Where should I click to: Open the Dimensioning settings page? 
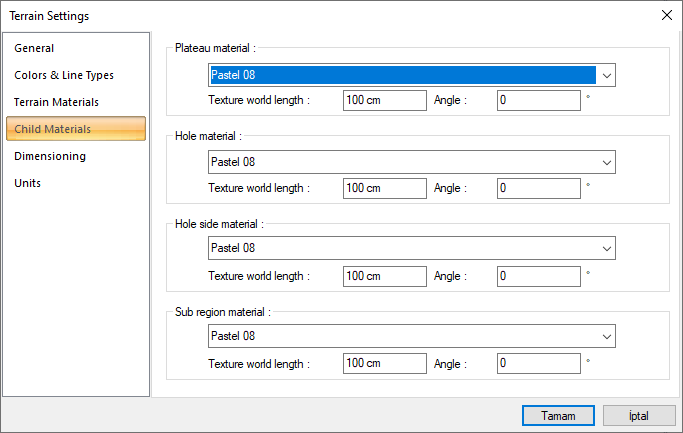click(50, 156)
